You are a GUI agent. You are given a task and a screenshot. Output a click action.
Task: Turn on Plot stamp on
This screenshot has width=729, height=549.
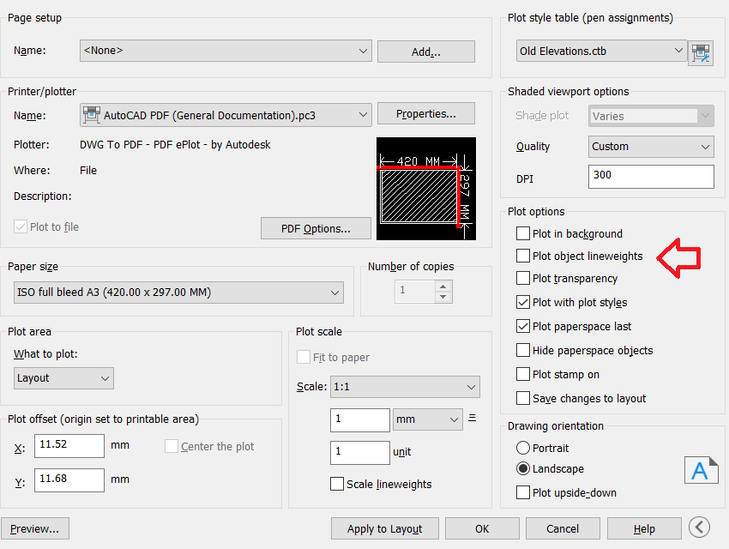(x=523, y=374)
